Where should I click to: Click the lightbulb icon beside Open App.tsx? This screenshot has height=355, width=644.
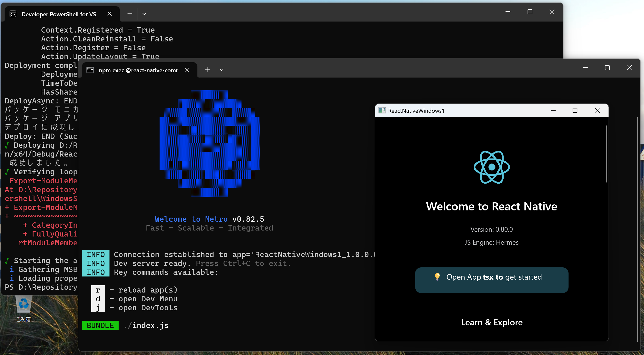pos(437,277)
